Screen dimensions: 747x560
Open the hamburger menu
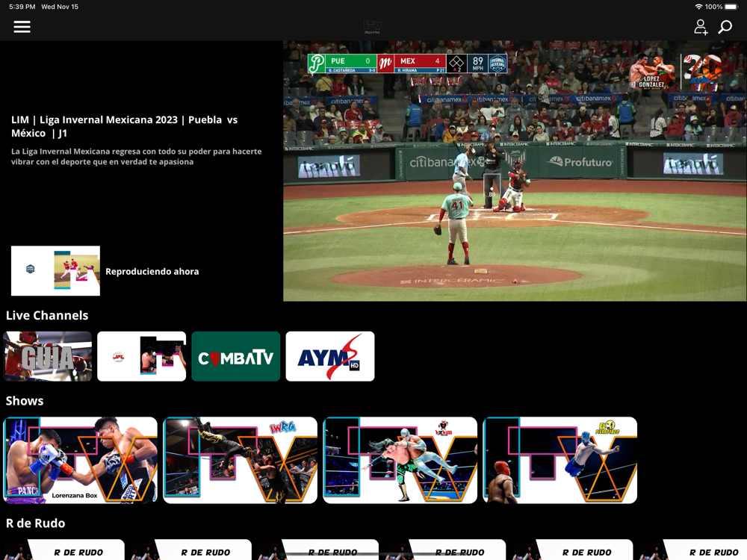coord(22,27)
